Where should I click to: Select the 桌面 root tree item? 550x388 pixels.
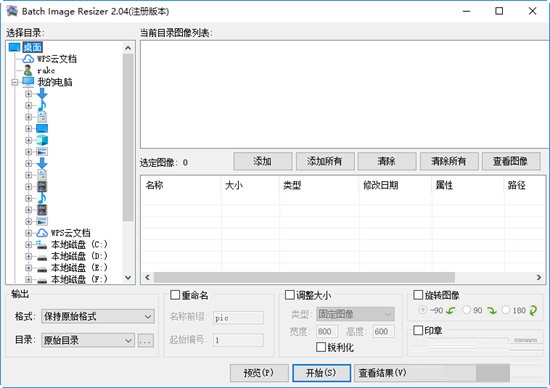pos(33,47)
